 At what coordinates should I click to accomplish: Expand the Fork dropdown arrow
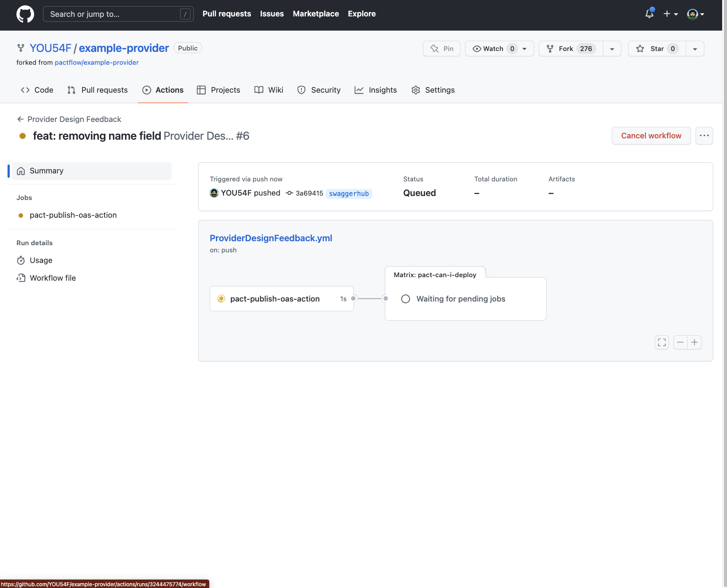pos(612,49)
